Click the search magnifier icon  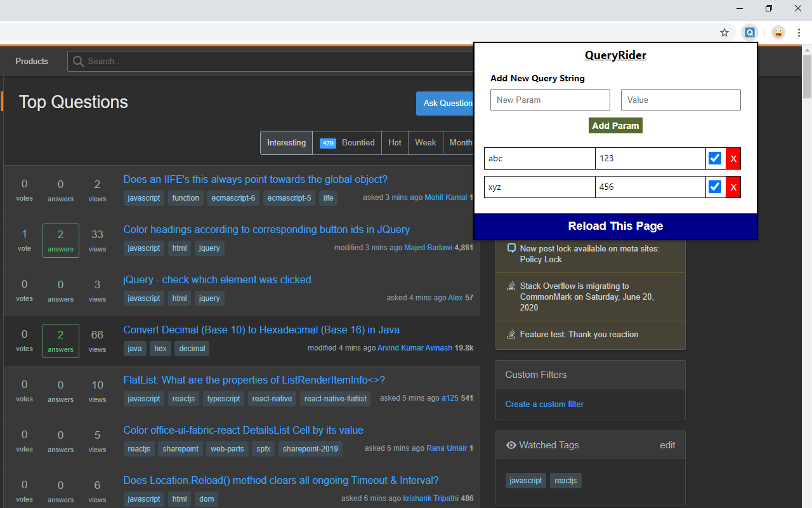click(x=79, y=62)
